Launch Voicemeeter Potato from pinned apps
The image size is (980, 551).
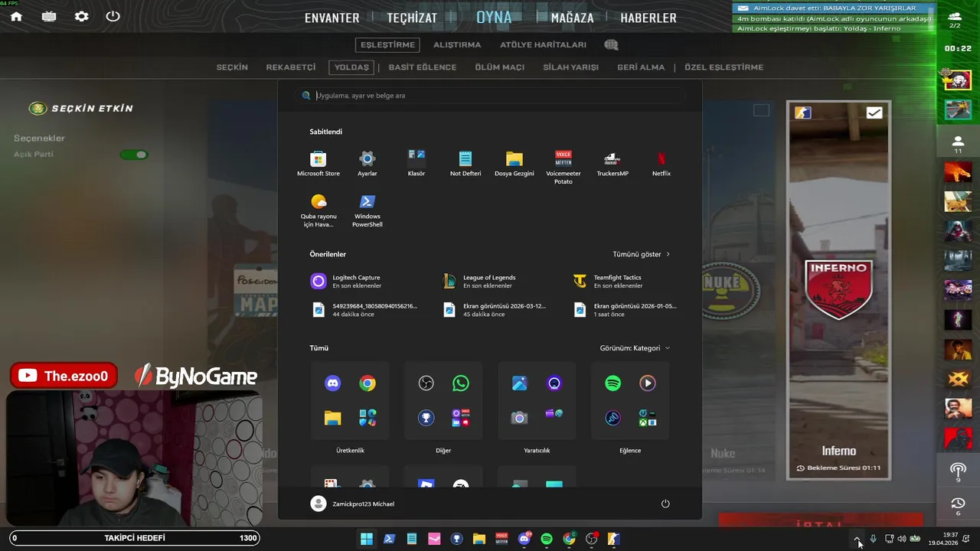(563, 167)
